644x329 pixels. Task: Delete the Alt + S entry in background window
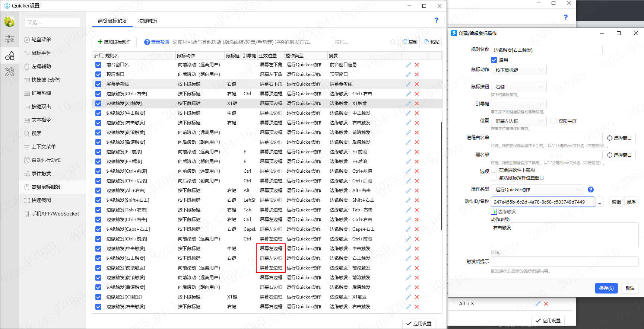coord(546,304)
